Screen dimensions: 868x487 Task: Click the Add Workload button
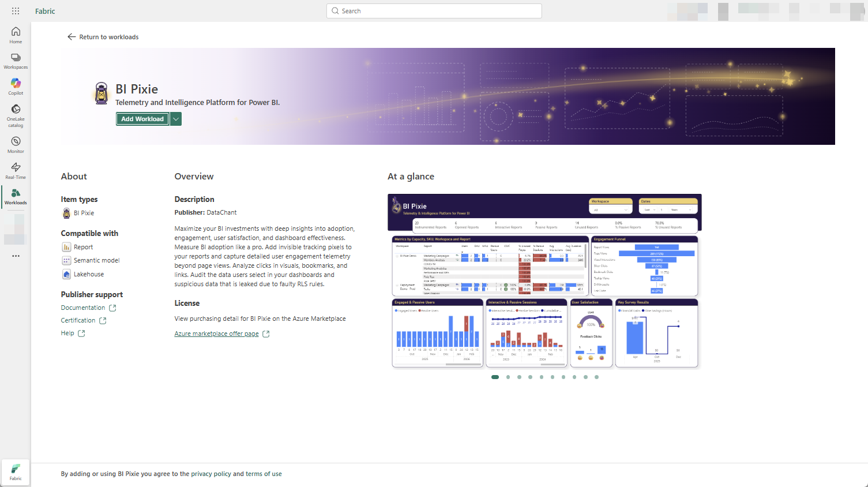(142, 119)
